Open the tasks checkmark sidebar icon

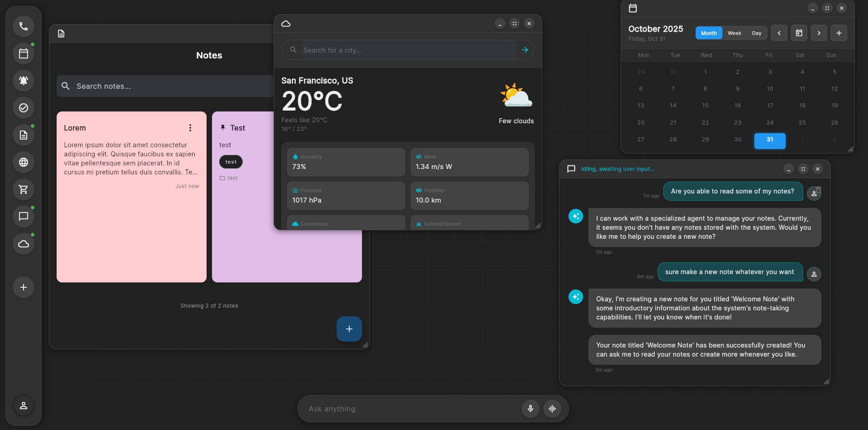point(24,108)
